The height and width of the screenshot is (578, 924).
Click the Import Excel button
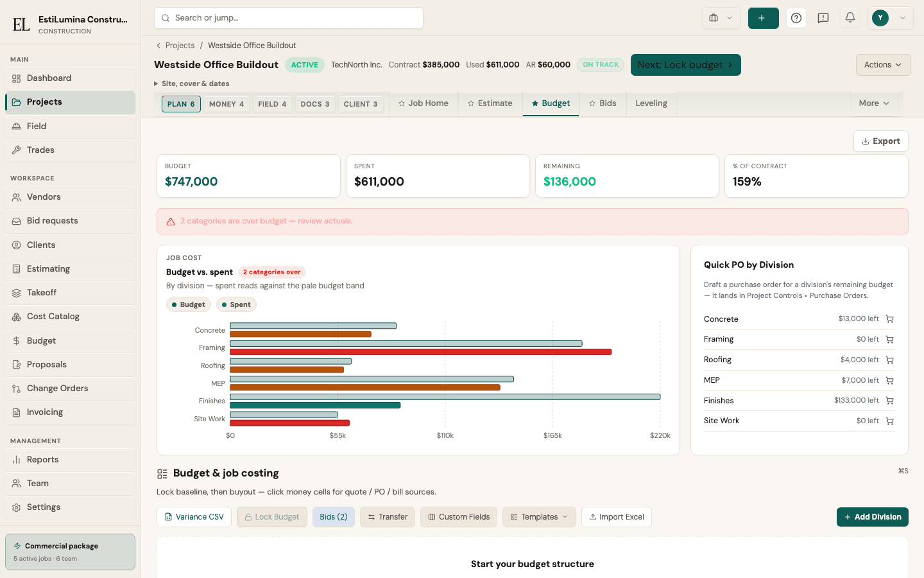[x=616, y=517]
